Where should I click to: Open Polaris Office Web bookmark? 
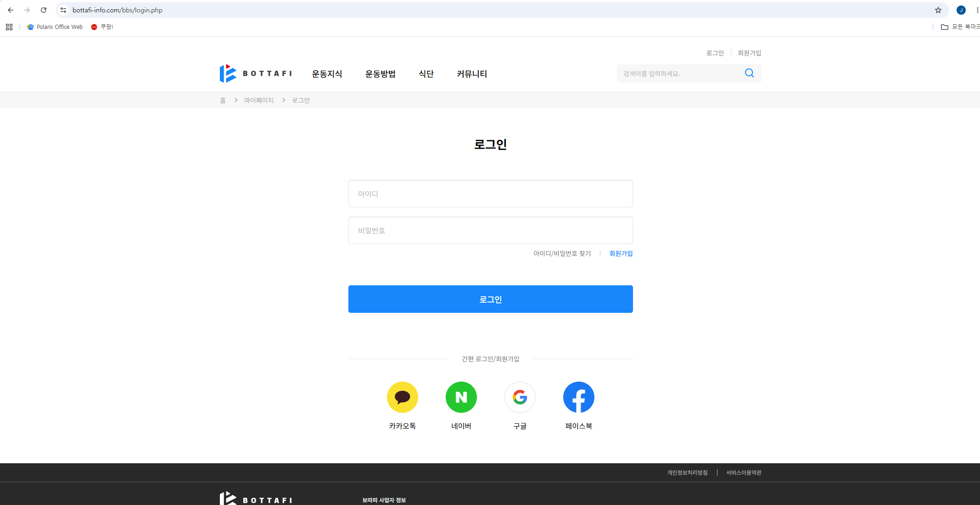click(x=55, y=27)
